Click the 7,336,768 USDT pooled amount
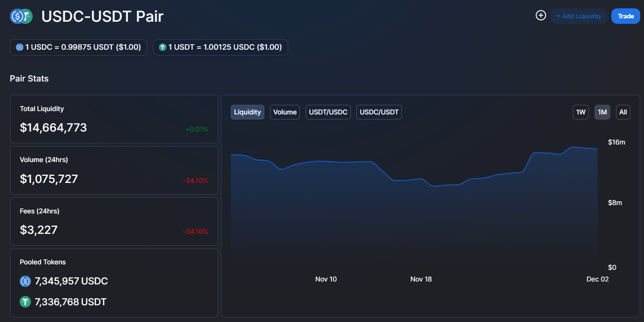Image resolution: width=644 pixels, height=322 pixels. coord(71,302)
